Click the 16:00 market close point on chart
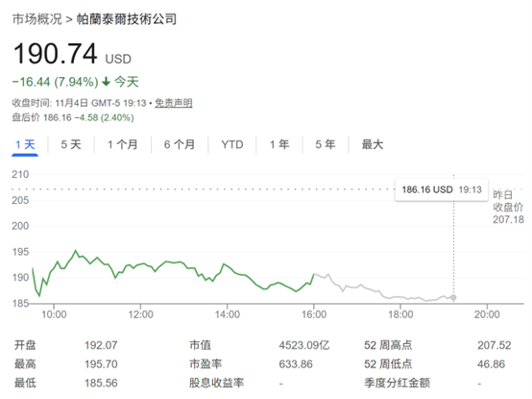The width and height of the screenshot is (532, 399). (314, 274)
